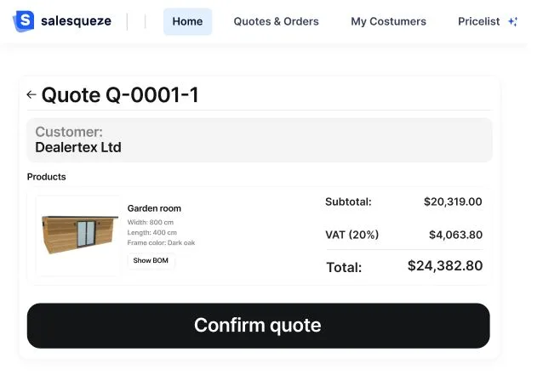
Task: Click the Quote Q-0001-1 heading
Action: click(x=120, y=95)
